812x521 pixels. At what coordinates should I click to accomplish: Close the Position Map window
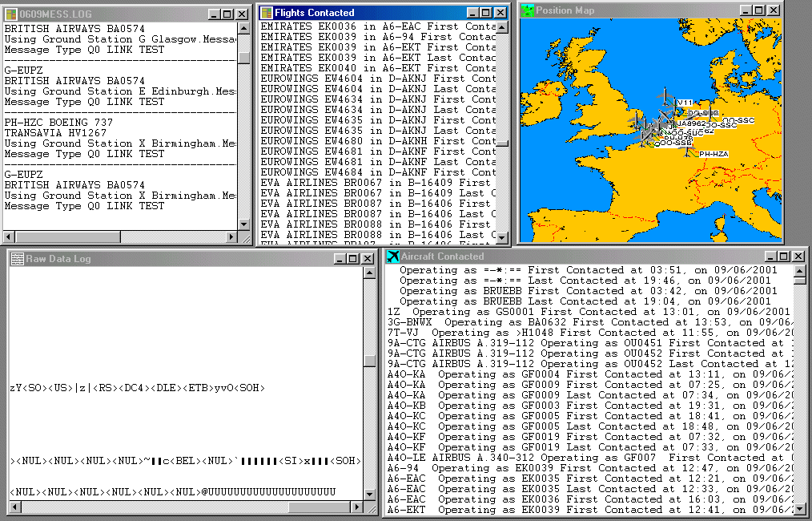pos(773,10)
